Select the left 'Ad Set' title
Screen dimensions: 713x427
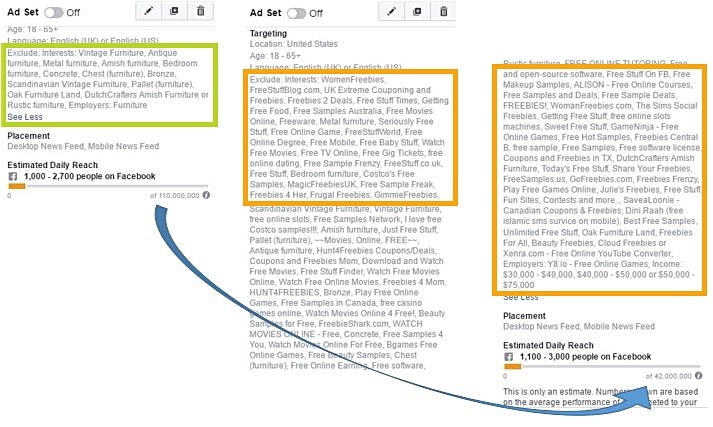click(23, 12)
